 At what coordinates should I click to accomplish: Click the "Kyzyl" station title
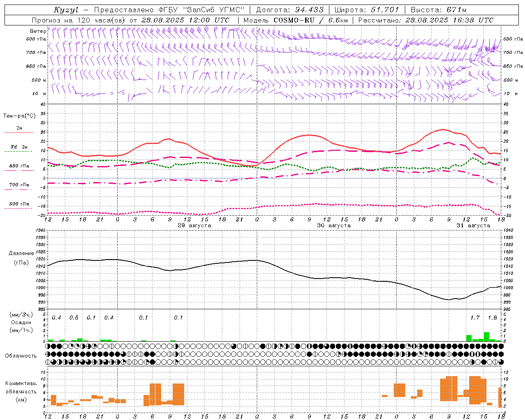click(x=66, y=10)
